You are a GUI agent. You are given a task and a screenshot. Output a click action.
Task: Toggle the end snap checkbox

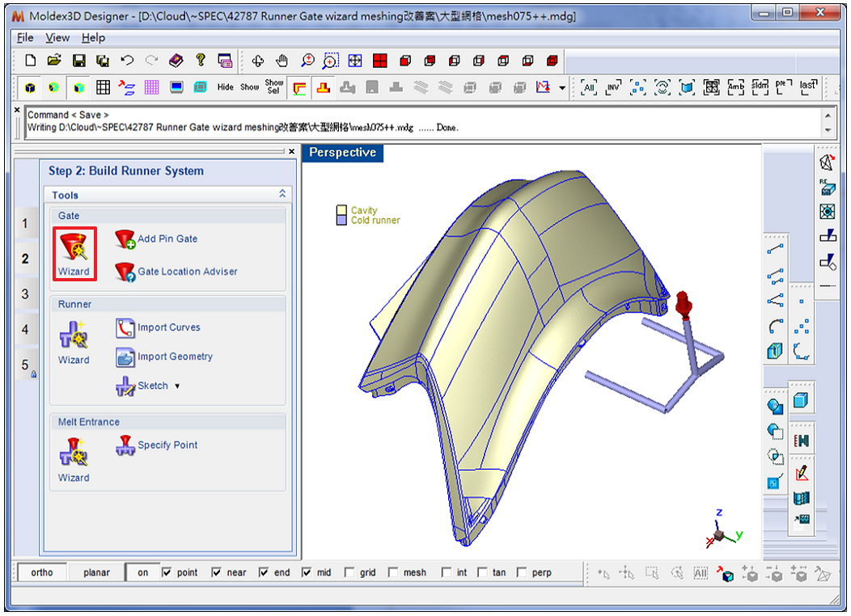pos(263,572)
